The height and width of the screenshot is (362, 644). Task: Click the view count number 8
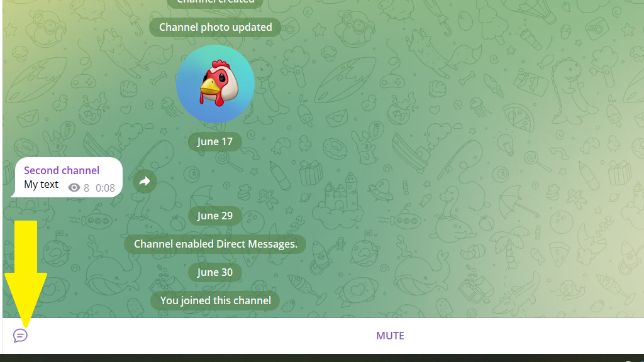coord(86,188)
